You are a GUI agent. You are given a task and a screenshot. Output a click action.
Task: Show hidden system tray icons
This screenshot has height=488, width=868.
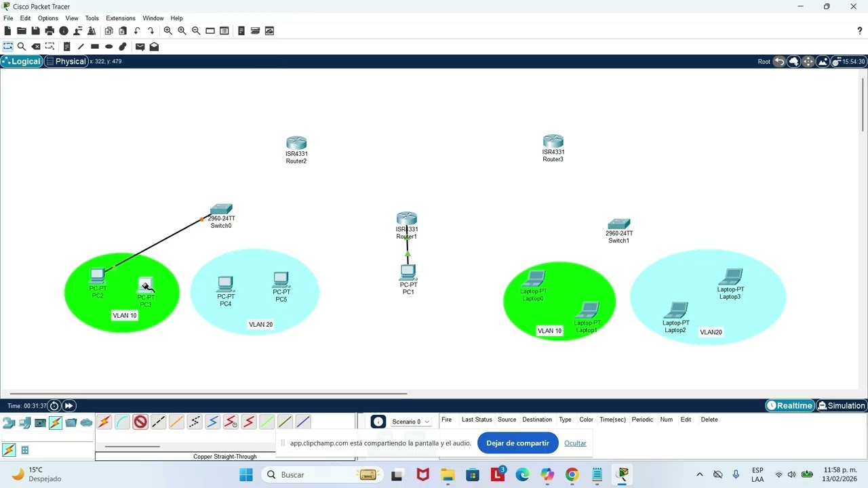(700, 474)
